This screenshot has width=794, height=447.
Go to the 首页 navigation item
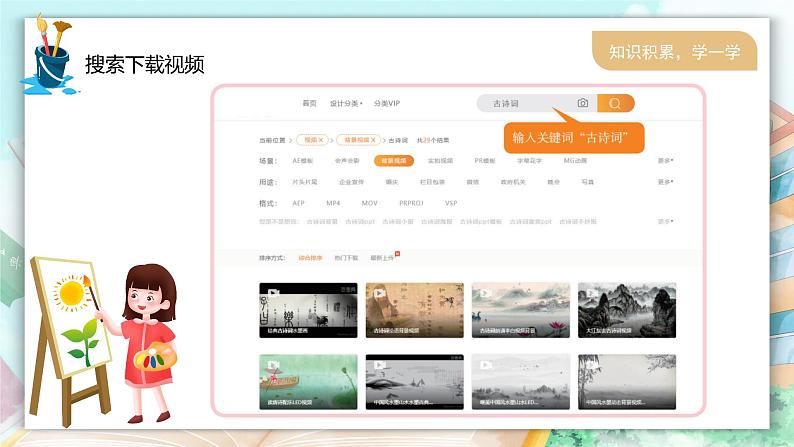click(309, 103)
